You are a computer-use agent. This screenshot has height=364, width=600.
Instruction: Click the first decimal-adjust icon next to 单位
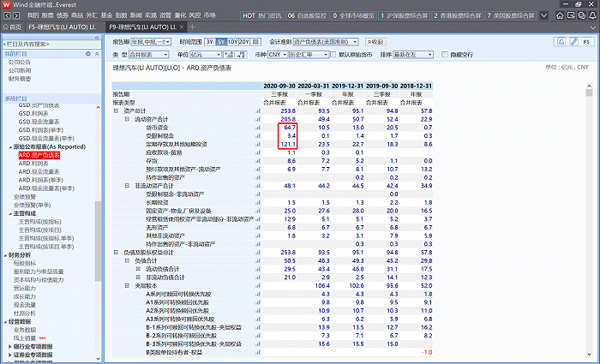(x=229, y=55)
